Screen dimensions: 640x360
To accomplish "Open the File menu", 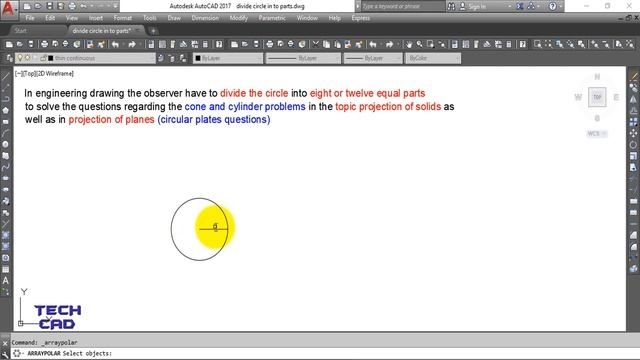I will [x=30, y=18].
